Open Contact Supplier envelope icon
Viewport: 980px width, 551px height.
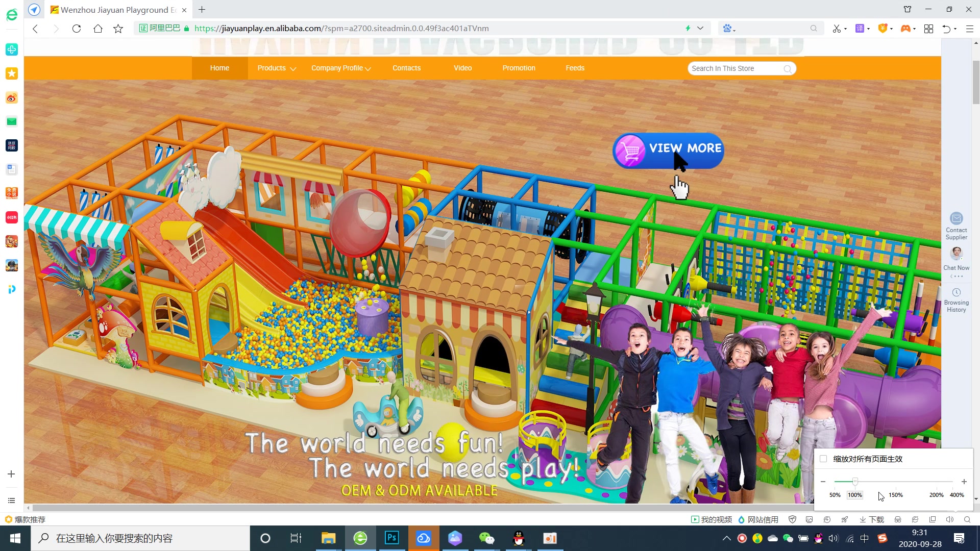[x=956, y=218]
